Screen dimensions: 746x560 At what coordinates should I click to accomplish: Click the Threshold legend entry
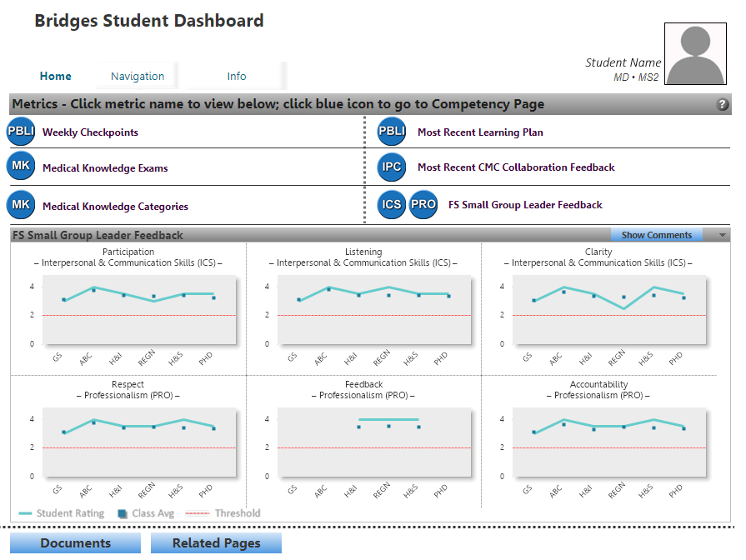click(223, 513)
